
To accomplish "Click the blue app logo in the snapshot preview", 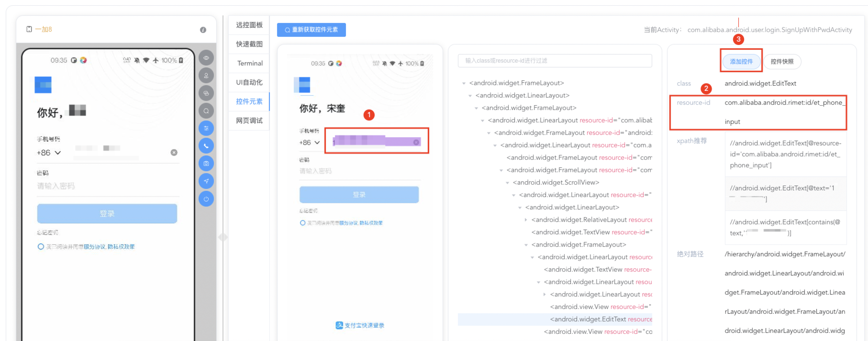I will coord(302,85).
